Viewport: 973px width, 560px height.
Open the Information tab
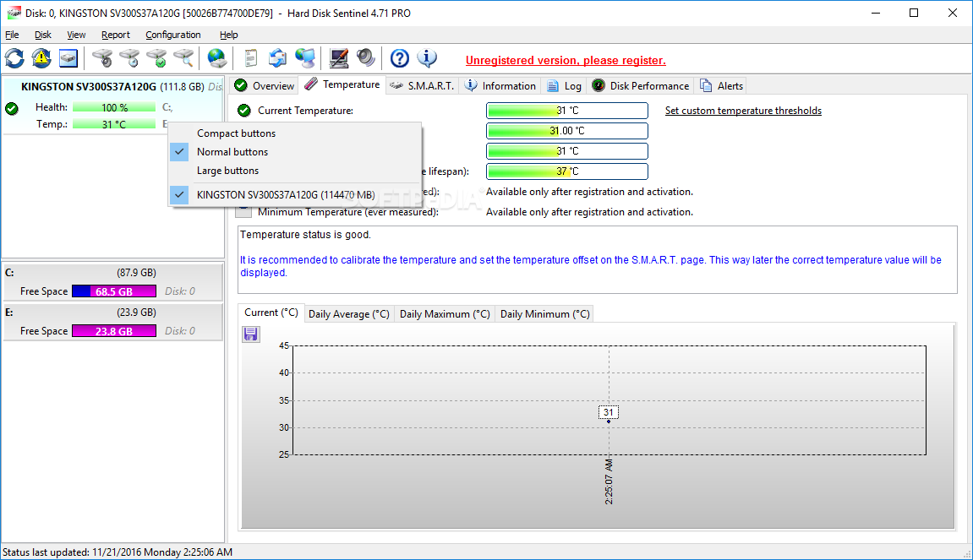(500, 85)
